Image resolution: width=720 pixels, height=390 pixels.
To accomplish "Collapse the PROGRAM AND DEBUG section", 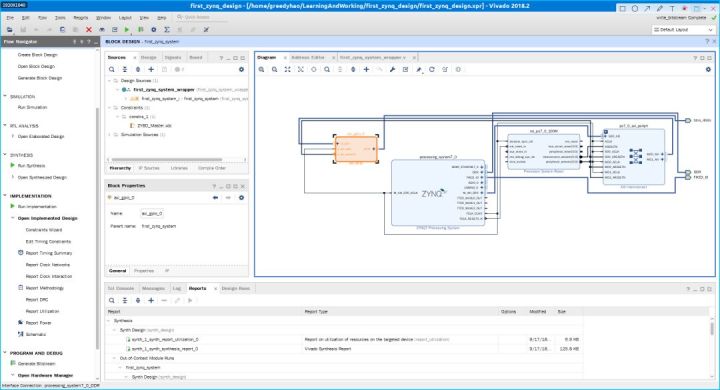I will 5,353.
